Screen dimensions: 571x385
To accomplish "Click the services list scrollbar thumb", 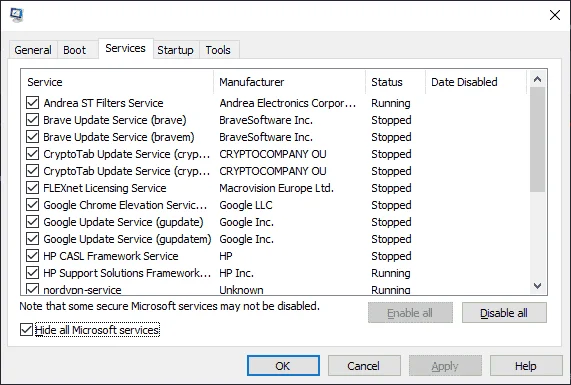I will [x=537, y=139].
